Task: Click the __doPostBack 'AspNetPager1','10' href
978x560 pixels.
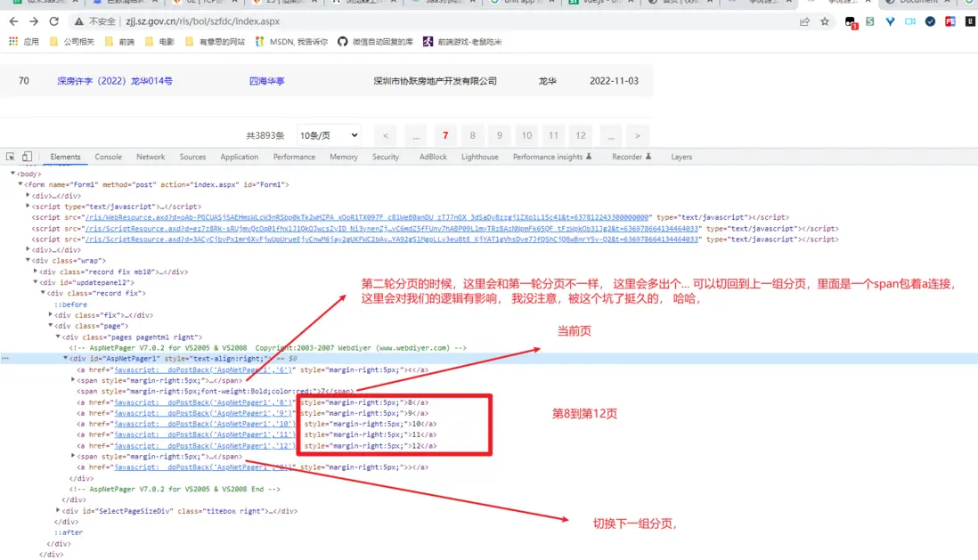Action: (x=203, y=424)
